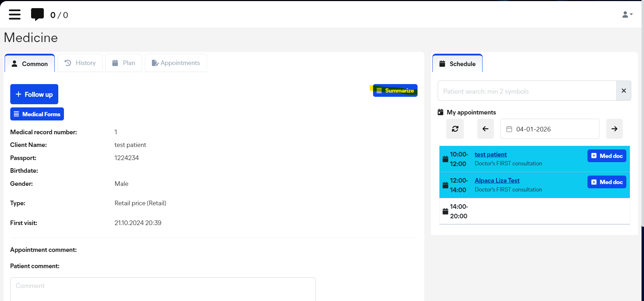
Task: Open date picker showing 04-01-2026
Action: point(550,129)
